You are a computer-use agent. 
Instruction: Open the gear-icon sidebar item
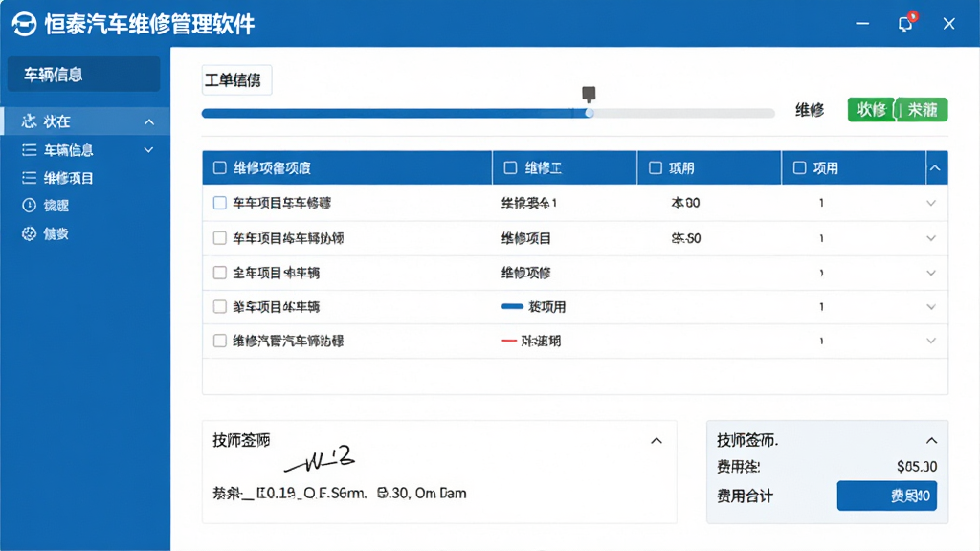(x=85, y=233)
